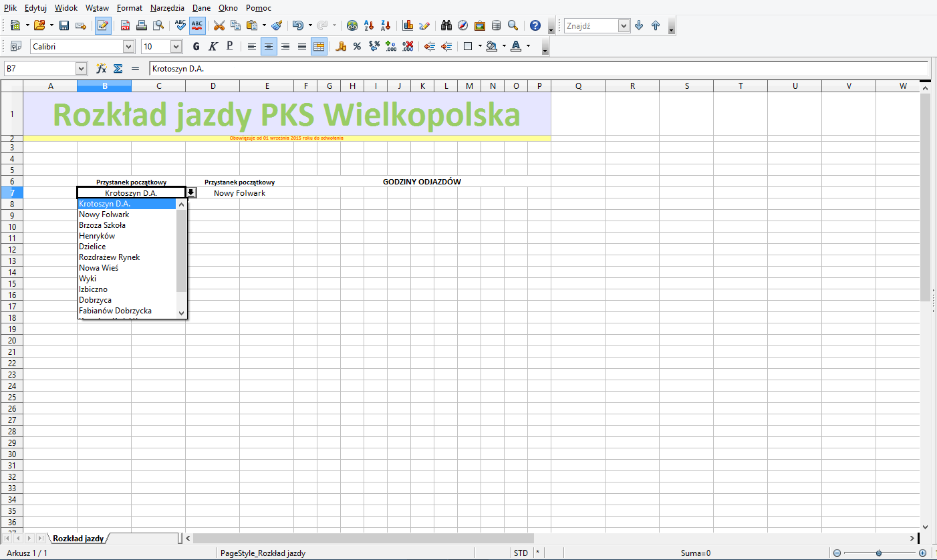937x560 pixels.
Task: Open Find & Replace binoculars icon
Action: pos(447,25)
